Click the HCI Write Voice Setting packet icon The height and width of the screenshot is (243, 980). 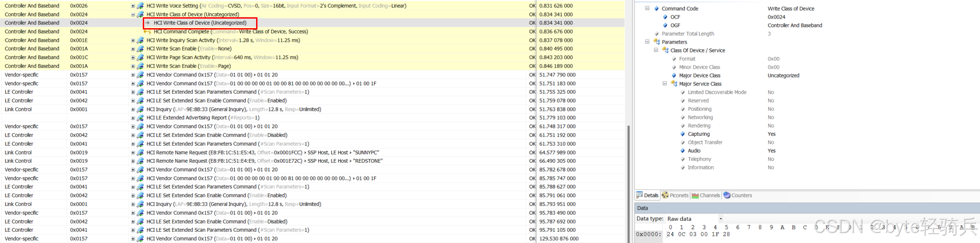tap(140, 6)
